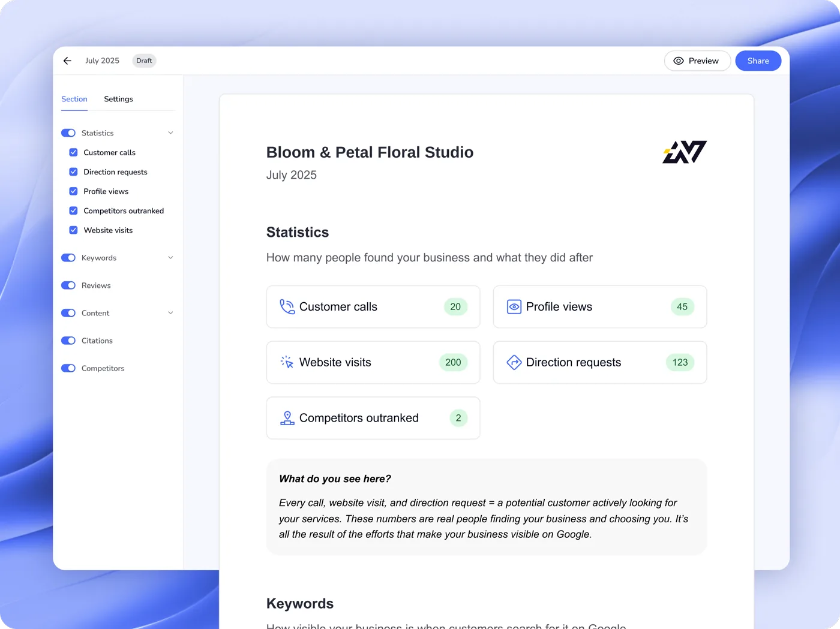The height and width of the screenshot is (629, 840).
Task: Click the arrow icon on Direction requests card
Action: (514, 362)
